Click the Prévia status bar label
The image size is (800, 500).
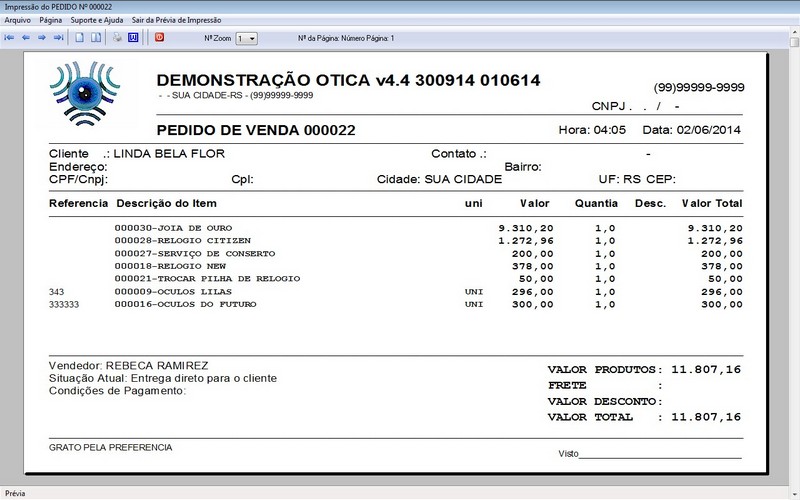(15, 493)
